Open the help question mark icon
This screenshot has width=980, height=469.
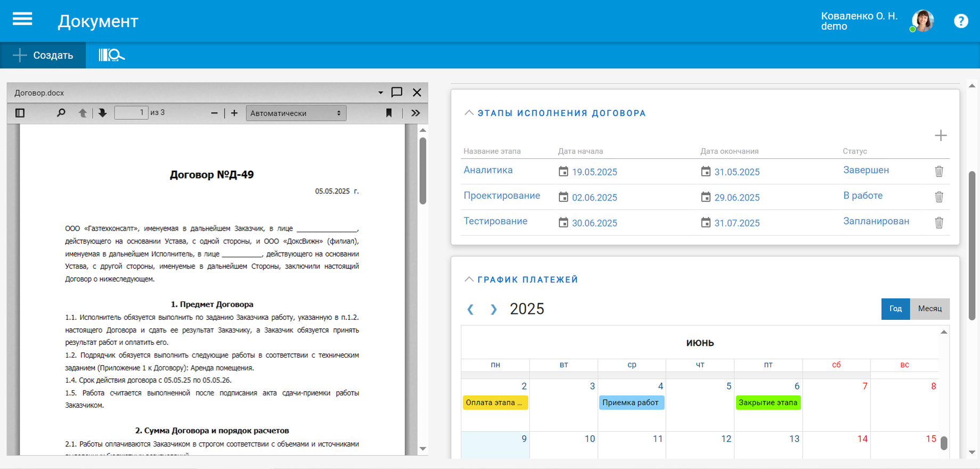pos(961,21)
